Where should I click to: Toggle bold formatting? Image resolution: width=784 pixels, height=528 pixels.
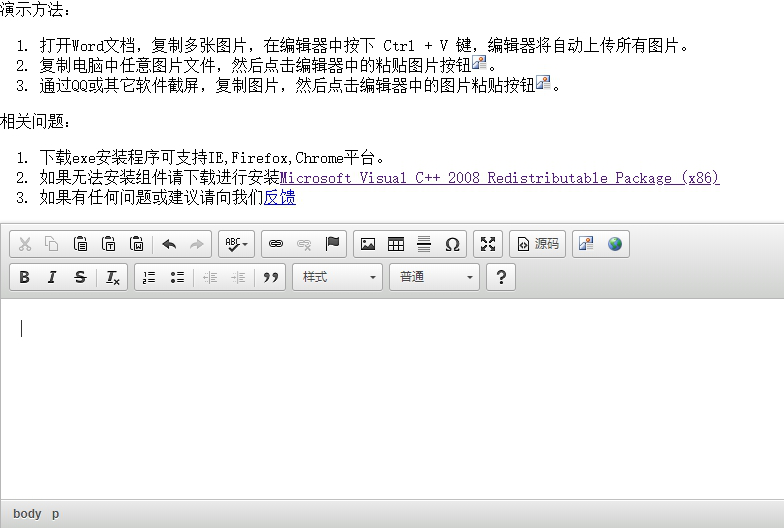[24, 277]
